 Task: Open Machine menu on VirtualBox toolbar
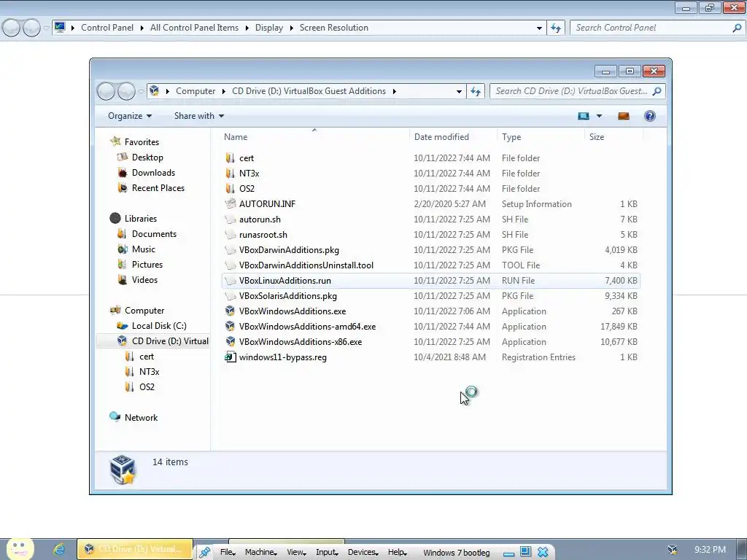point(260,552)
